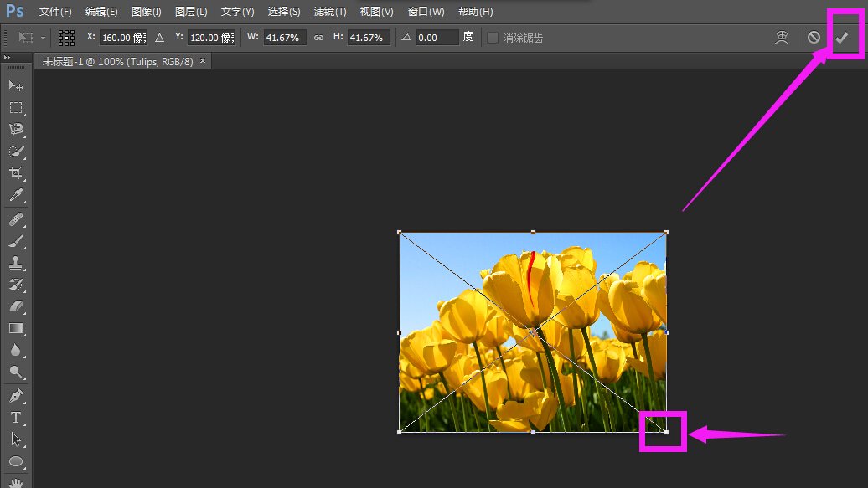Viewport: 868px width, 488px height.
Task: Select the Gradient tool
Action: click(16, 328)
